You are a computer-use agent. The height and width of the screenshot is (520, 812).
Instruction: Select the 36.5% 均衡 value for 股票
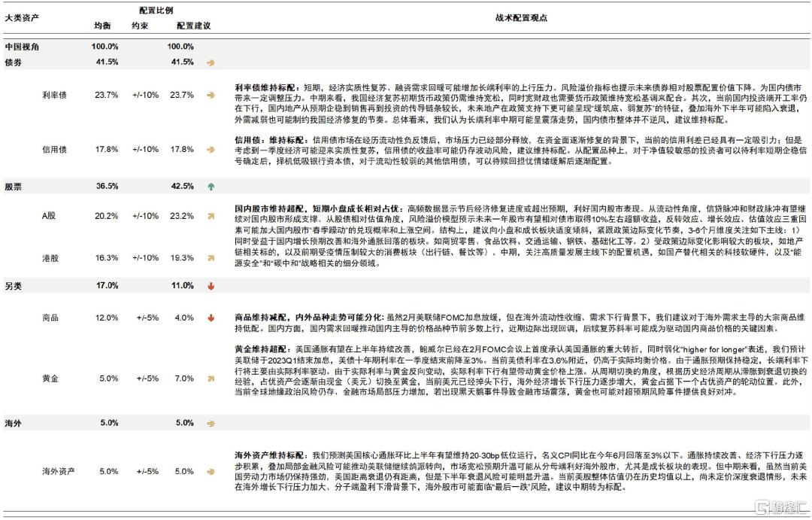click(x=107, y=186)
